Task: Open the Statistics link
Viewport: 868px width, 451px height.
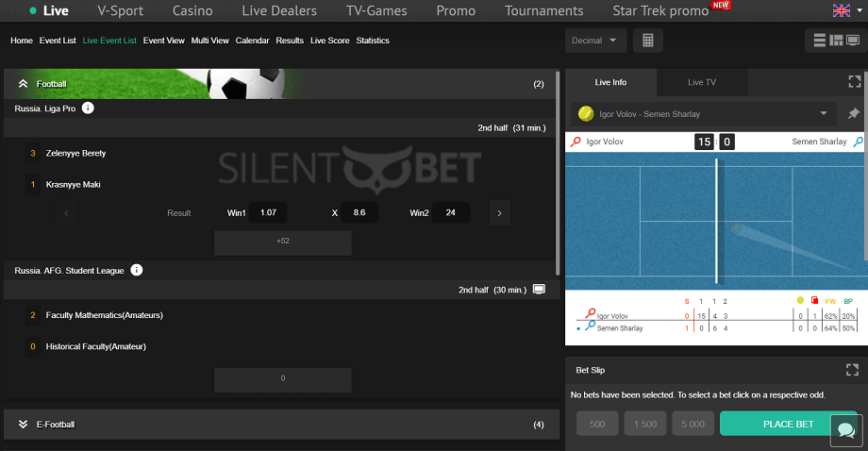Action: coord(373,41)
